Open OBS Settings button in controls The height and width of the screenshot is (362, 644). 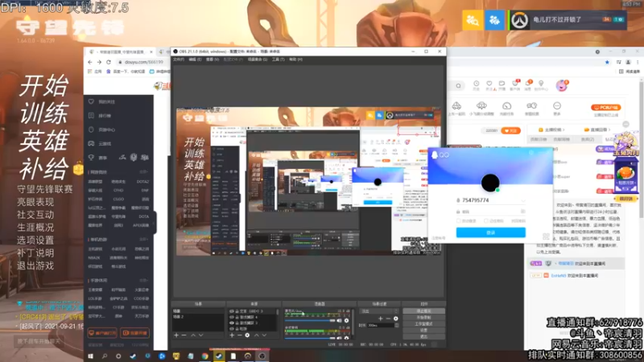pos(424,330)
